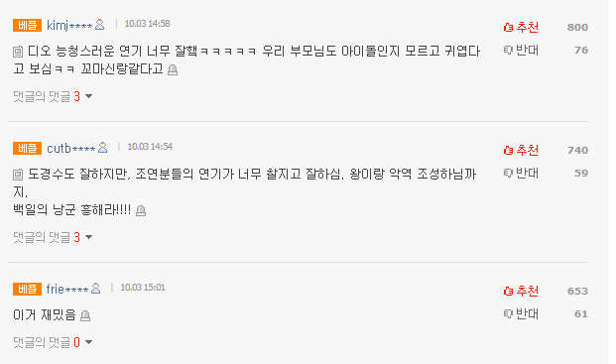Click the report siren icon after 이거 재밌음
Image resolution: width=616 pixels, height=364 pixels.
tap(85, 315)
